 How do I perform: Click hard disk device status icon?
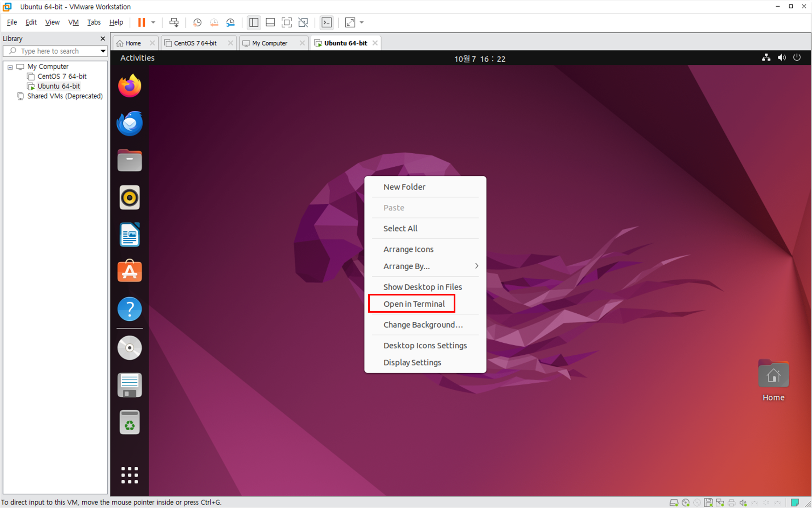click(x=673, y=503)
